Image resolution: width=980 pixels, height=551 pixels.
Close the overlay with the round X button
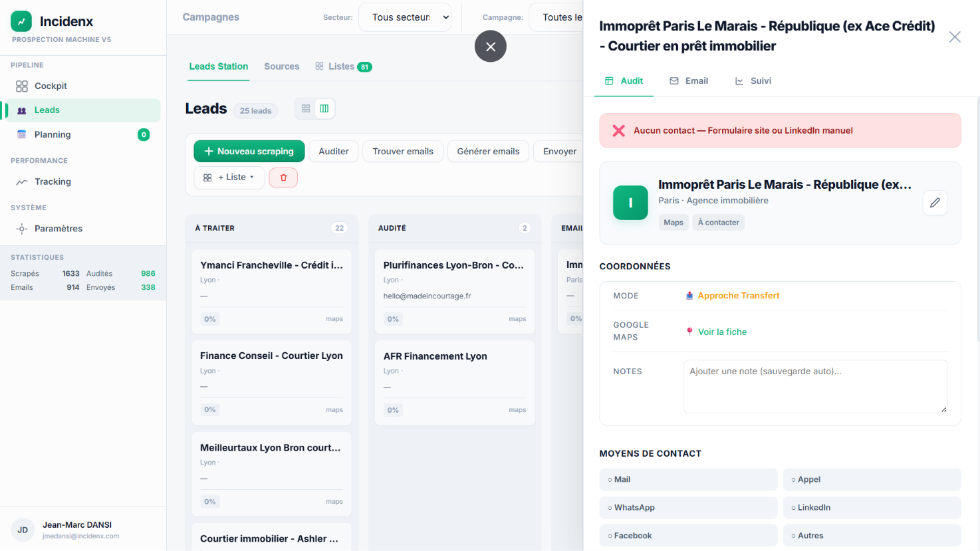click(x=491, y=47)
